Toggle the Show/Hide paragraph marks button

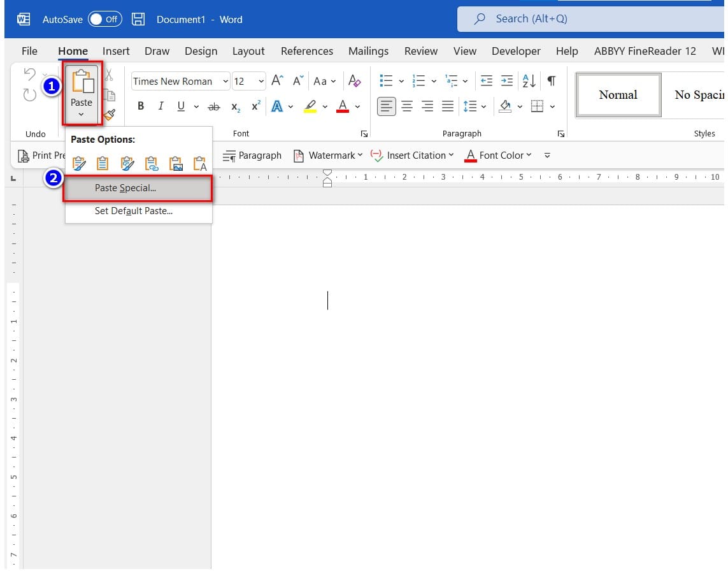coord(551,81)
